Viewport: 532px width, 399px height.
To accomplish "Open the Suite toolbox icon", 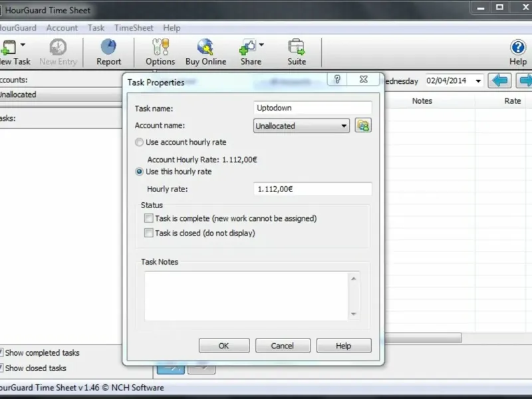I will [297, 47].
